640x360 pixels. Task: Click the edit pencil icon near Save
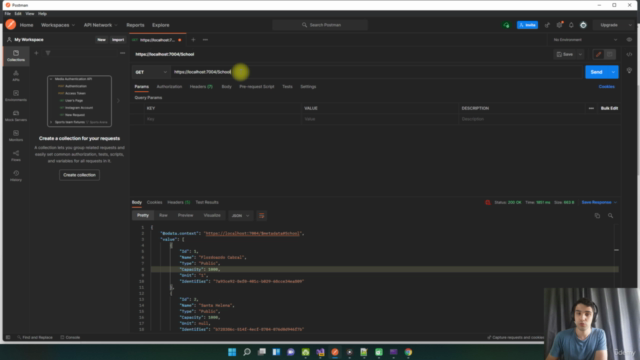click(598, 54)
